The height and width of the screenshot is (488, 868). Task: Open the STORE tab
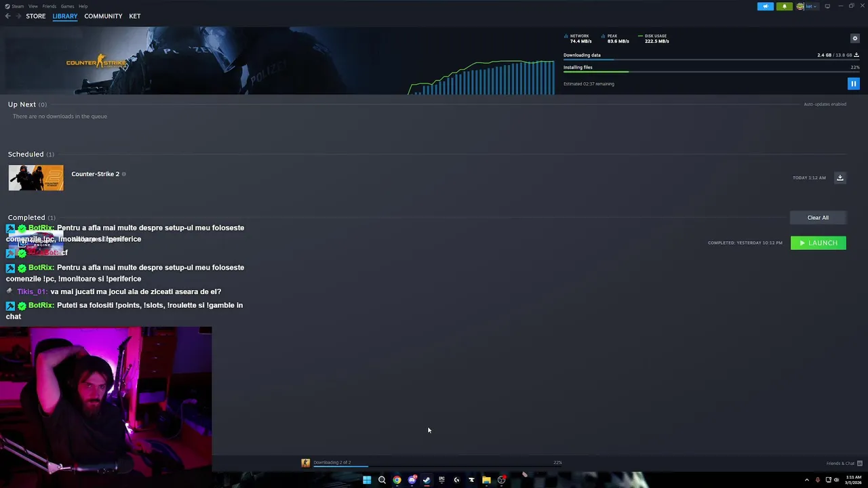tap(36, 16)
